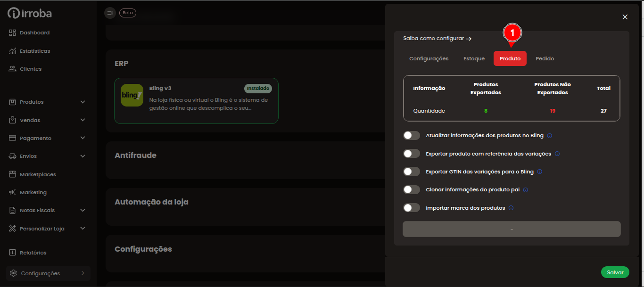
Task: Click Produtos box icon
Action: click(12, 102)
